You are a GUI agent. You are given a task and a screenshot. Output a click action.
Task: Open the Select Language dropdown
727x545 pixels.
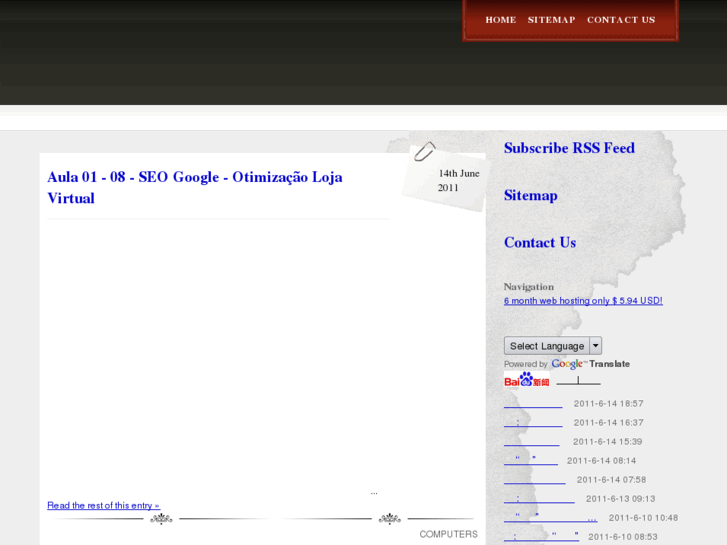[553, 346]
